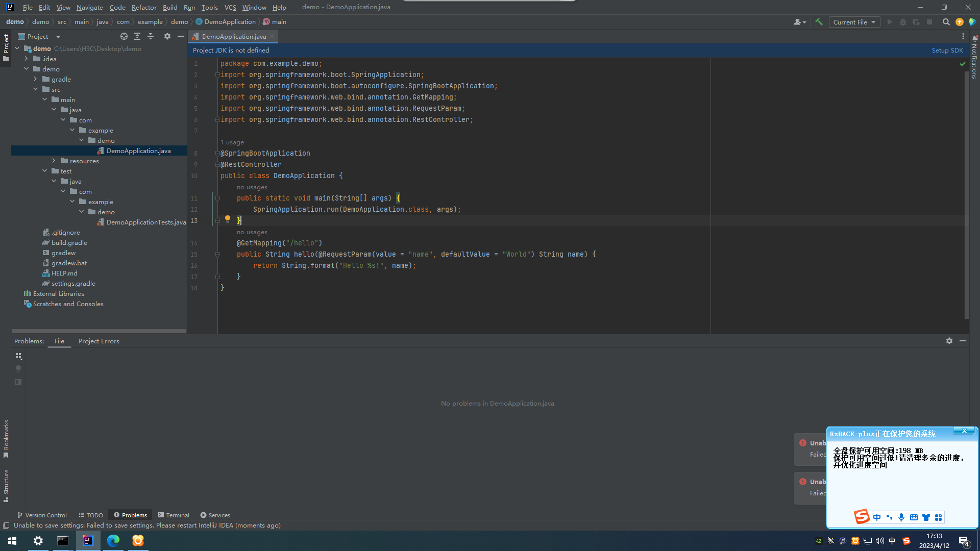Screen dimensions: 980x551
Task: Click the green inspection checkmark in editor
Action: 962,64
